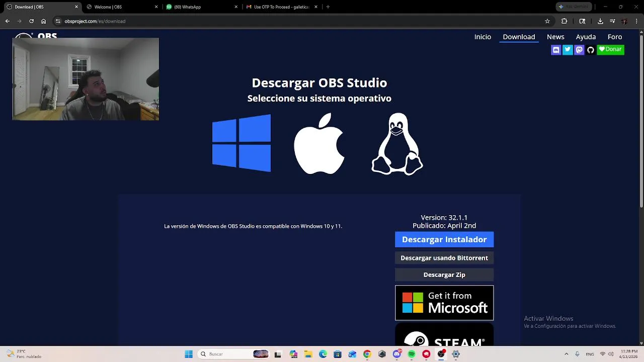Open Microsoft Edge from taskbar
The height and width of the screenshot is (362, 644).
point(323,354)
